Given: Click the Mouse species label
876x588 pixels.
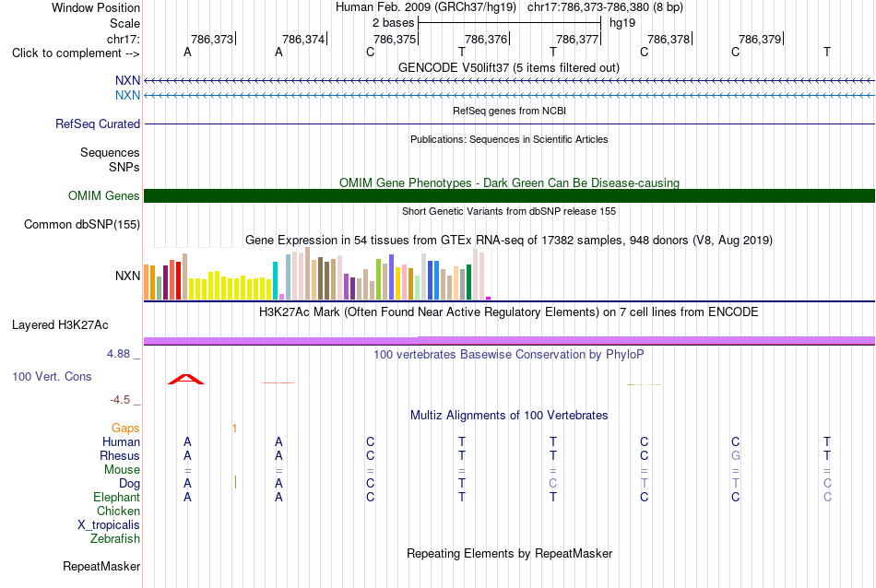Looking at the screenshot, I should (122, 470).
